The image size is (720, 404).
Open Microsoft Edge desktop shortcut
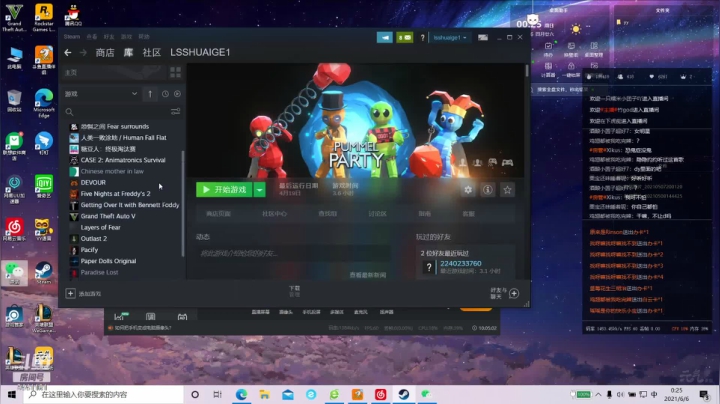[x=44, y=103]
